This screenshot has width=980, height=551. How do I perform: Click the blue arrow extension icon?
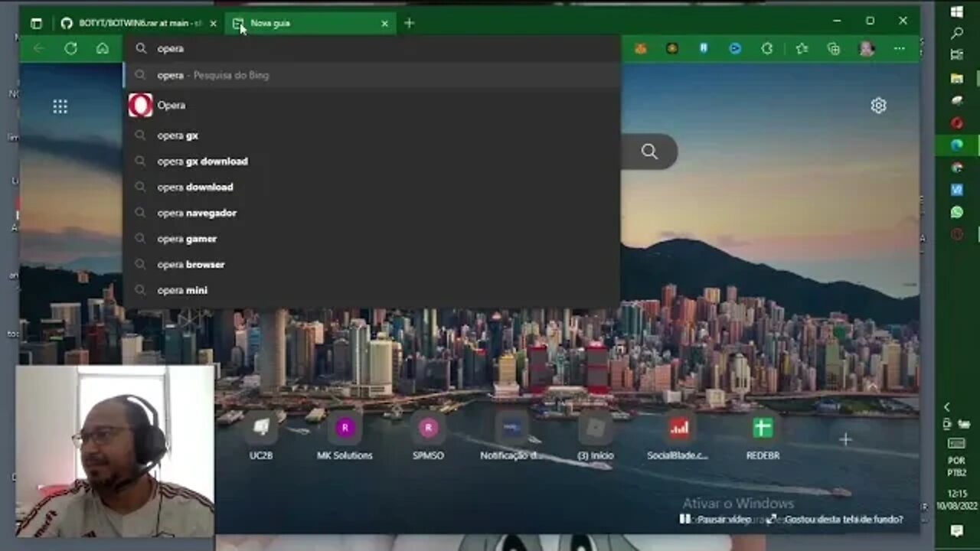pos(734,48)
